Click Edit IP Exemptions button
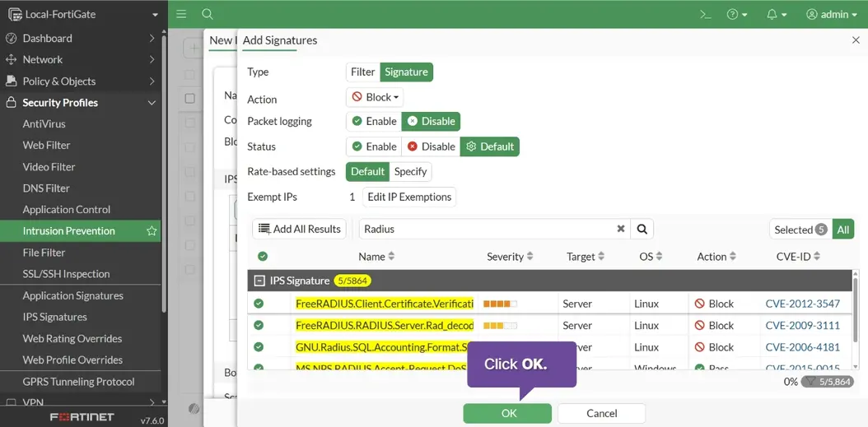 [x=409, y=197]
